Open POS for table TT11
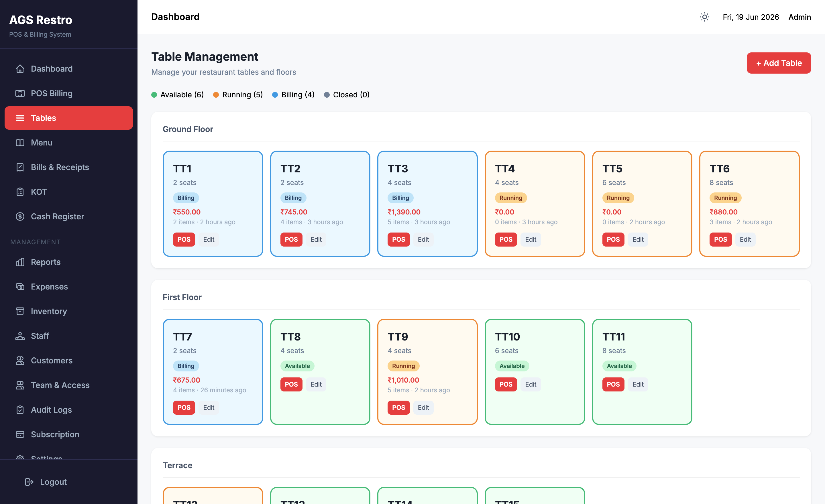The image size is (825, 504). (x=613, y=385)
